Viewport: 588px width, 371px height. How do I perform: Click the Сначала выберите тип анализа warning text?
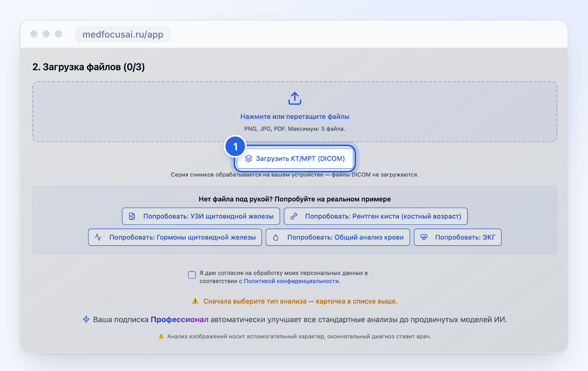[x=301, y=301]
